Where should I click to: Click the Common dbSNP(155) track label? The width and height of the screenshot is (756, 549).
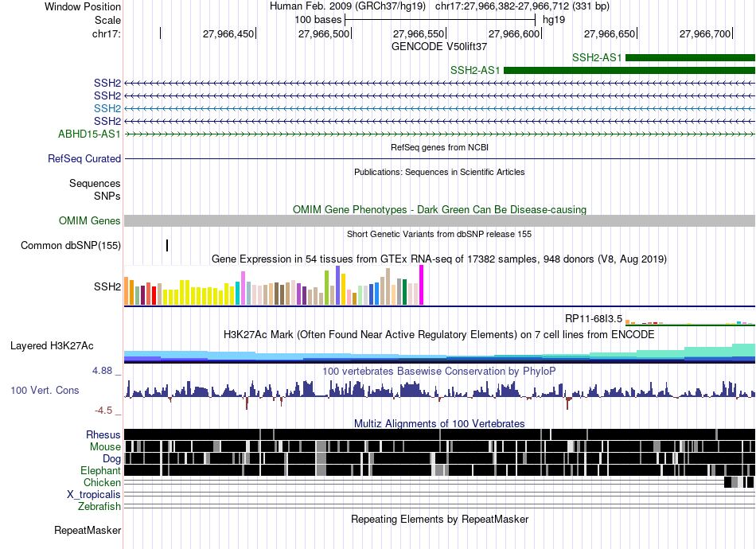71,245
